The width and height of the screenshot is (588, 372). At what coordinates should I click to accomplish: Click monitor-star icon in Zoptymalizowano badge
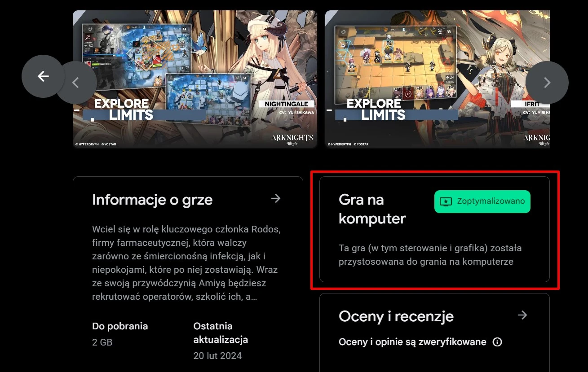(x=446, y=201)
